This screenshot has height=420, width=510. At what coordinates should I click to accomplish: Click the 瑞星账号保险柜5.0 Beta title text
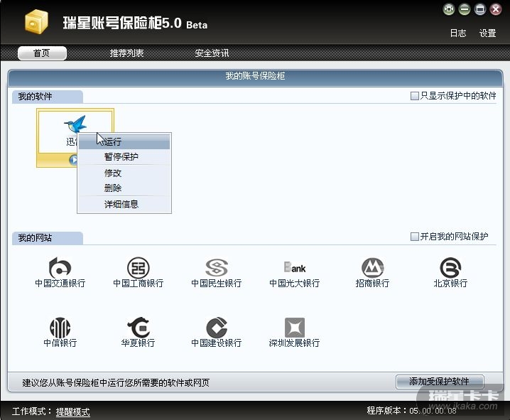135,23
